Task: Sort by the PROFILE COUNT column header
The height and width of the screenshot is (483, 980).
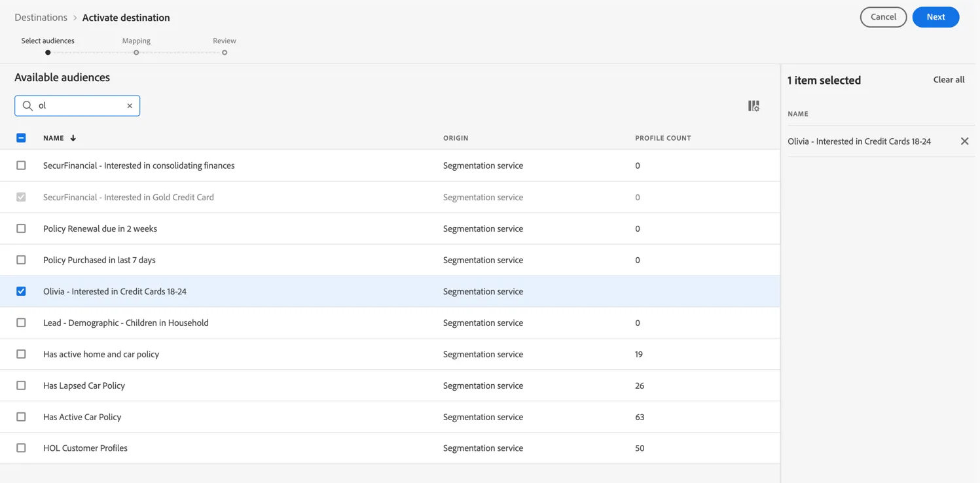Action: click(x=662, y=138)
